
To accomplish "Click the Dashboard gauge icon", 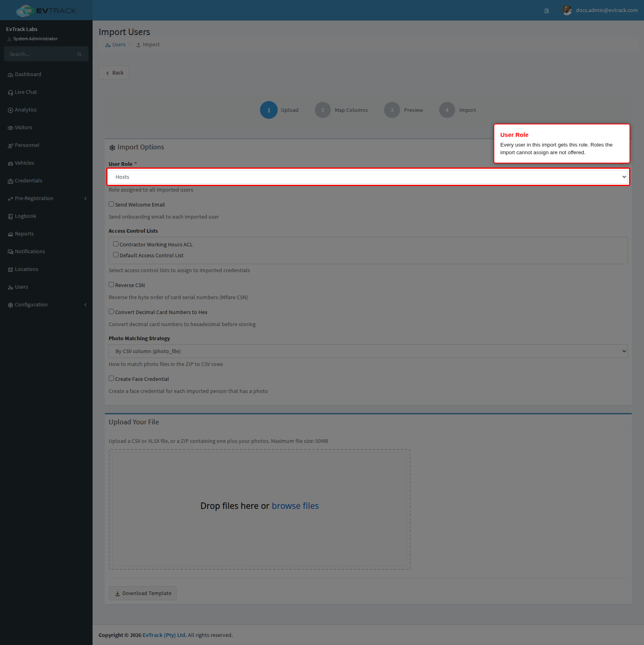I will click(10, 75).
